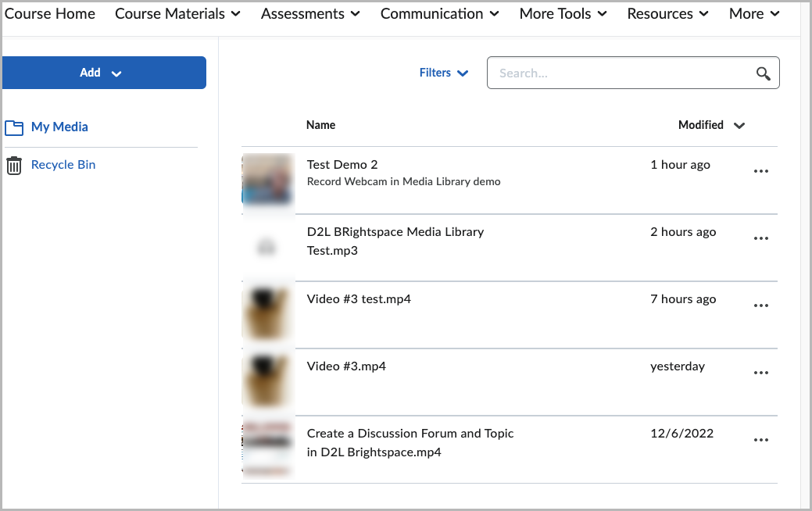Open the My Media link
Viewport: 812px width, 511px height.
(x=59, y=127)
